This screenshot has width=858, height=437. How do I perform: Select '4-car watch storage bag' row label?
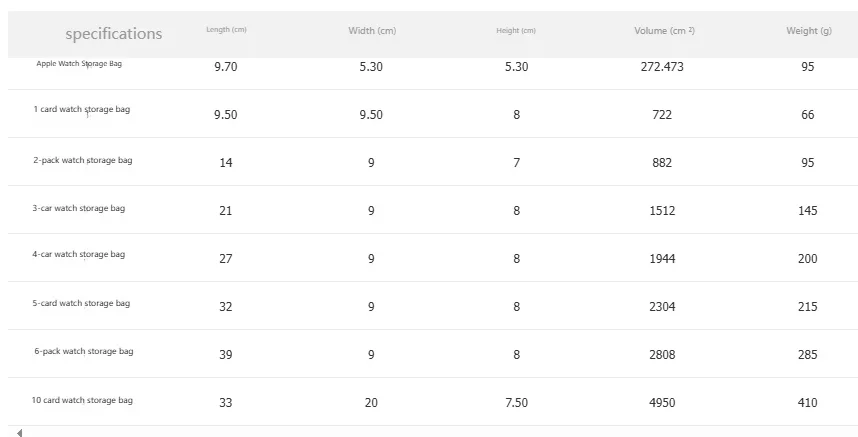pos(78,254)
